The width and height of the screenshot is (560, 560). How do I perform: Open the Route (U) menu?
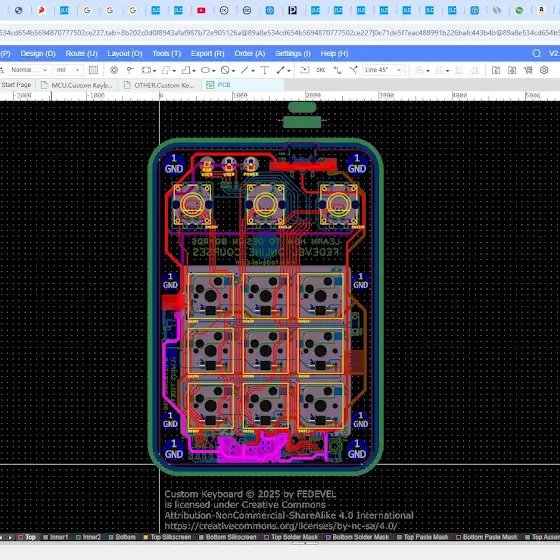(81, 54)
